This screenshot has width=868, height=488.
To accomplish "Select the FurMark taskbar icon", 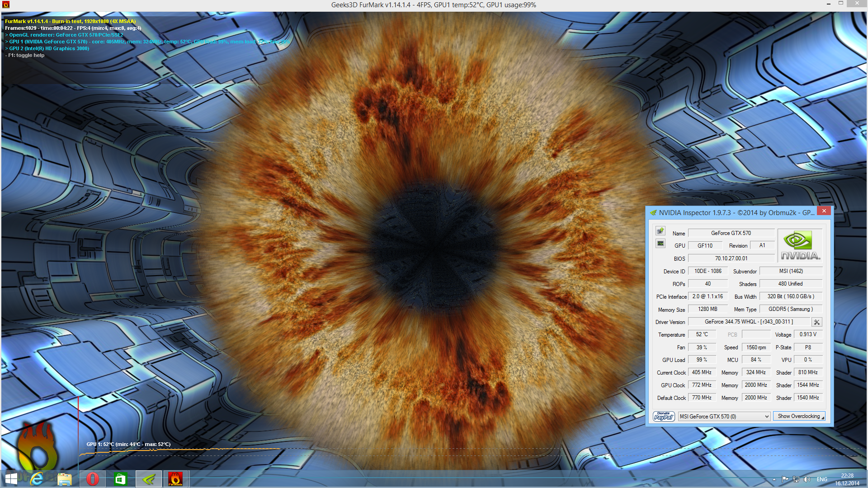I will (175, 479).
